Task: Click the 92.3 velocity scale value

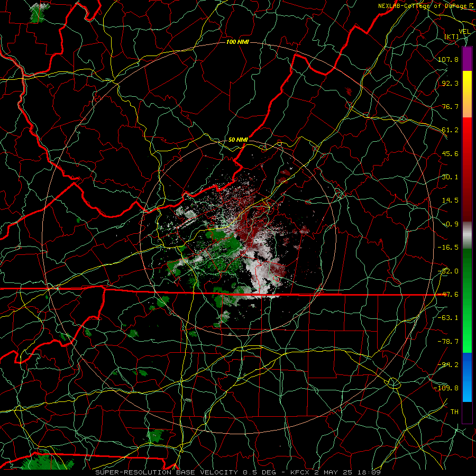Action: tap(450, 83)
